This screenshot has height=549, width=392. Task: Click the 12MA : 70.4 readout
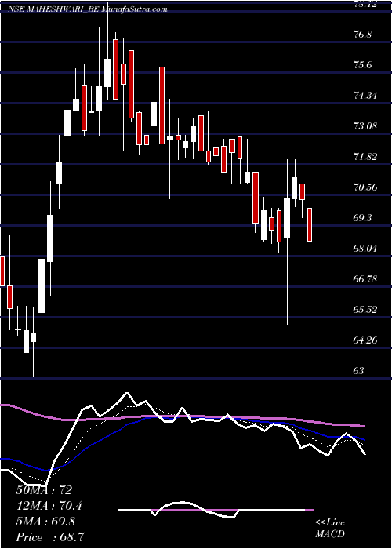pyautogui.click(x=49, y=506)
